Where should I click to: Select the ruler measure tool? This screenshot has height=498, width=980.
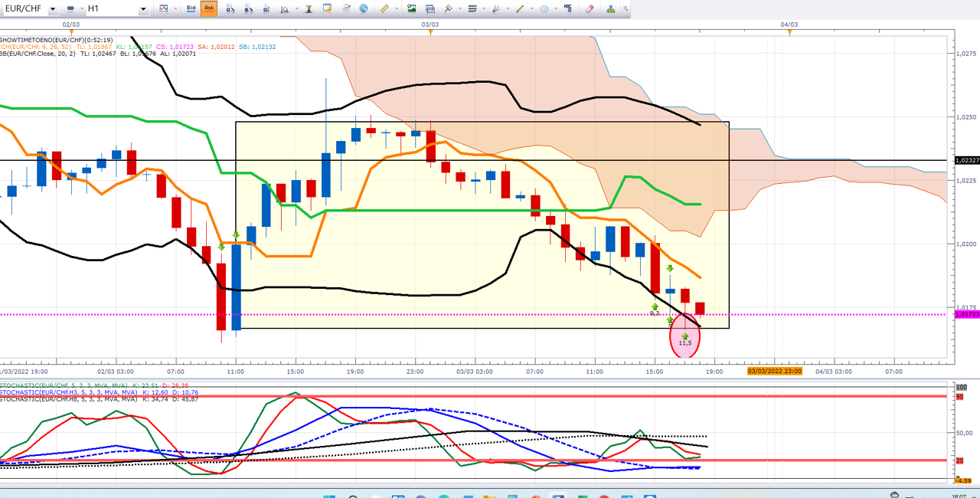coord(384,8)
